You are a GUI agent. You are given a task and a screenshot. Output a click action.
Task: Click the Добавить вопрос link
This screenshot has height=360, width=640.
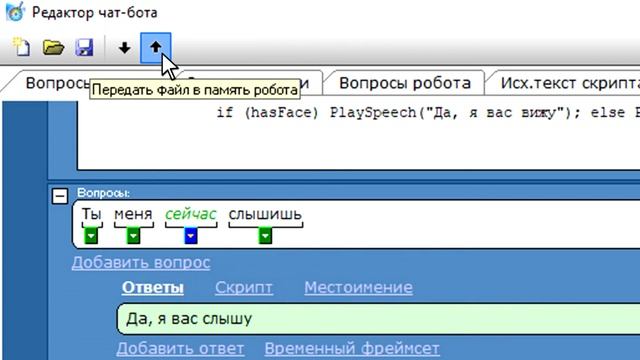[141, 262]
